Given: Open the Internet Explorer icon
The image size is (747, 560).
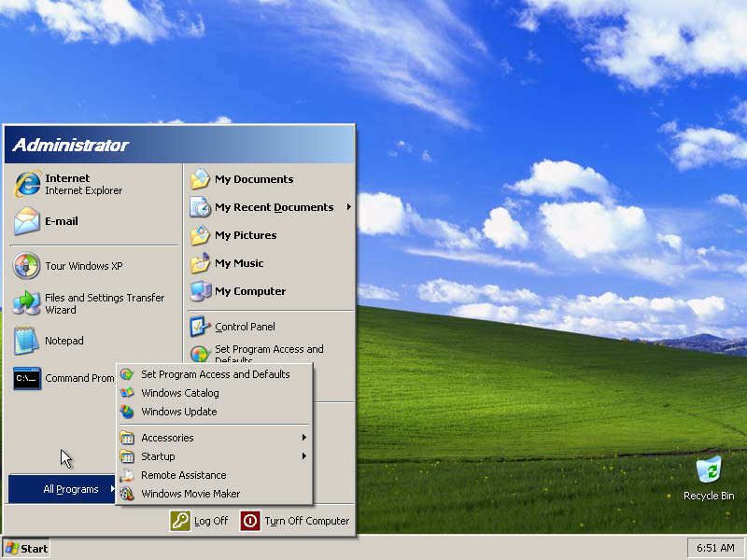Looking at the screenshot, I should [x=27, y=184].
